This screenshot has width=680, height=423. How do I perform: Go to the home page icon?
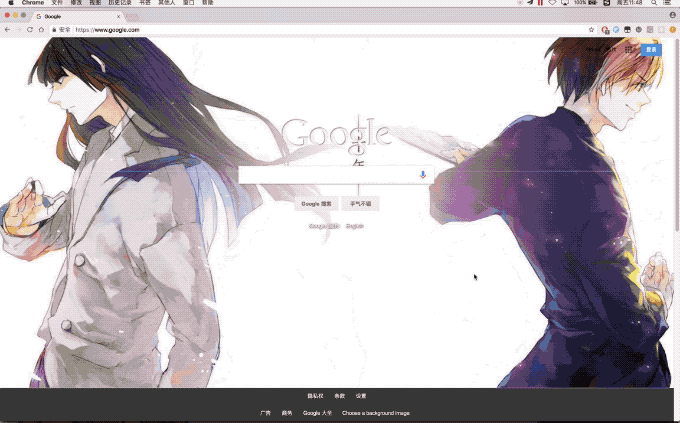pyautogui.click(x=41, y=30)
